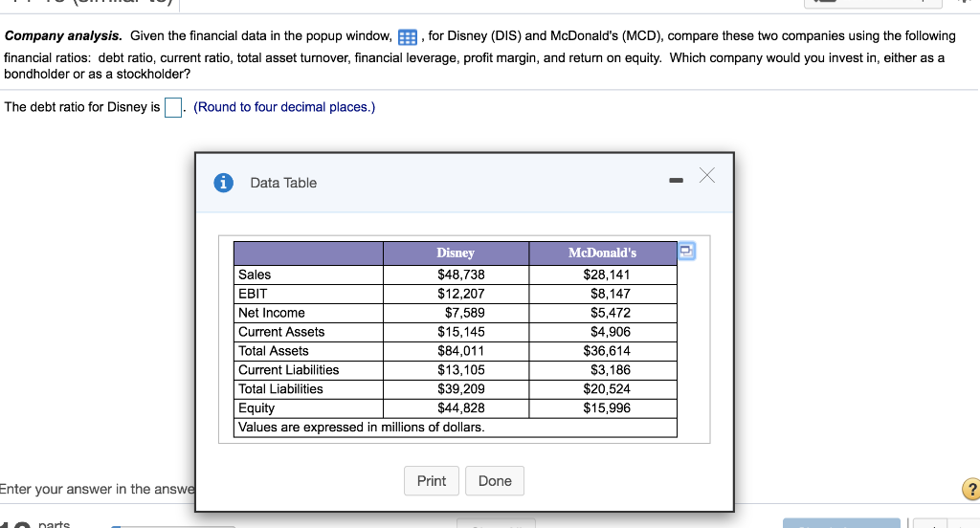980x528 pixels.
Task: Click the 'Data Table' popup title
Action: pyautogui.click(x=283, y=183)
